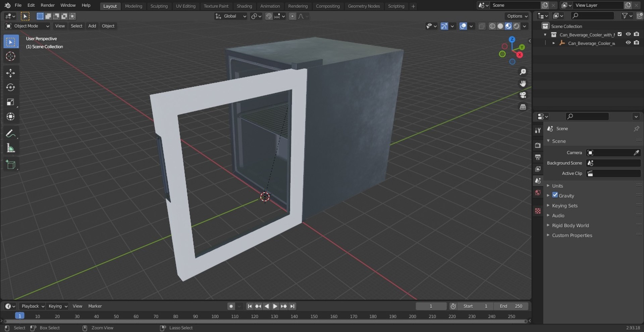644x332 pixels.
Task: Toggle camera view in the viewport
Action: click(x=523, y=95)
